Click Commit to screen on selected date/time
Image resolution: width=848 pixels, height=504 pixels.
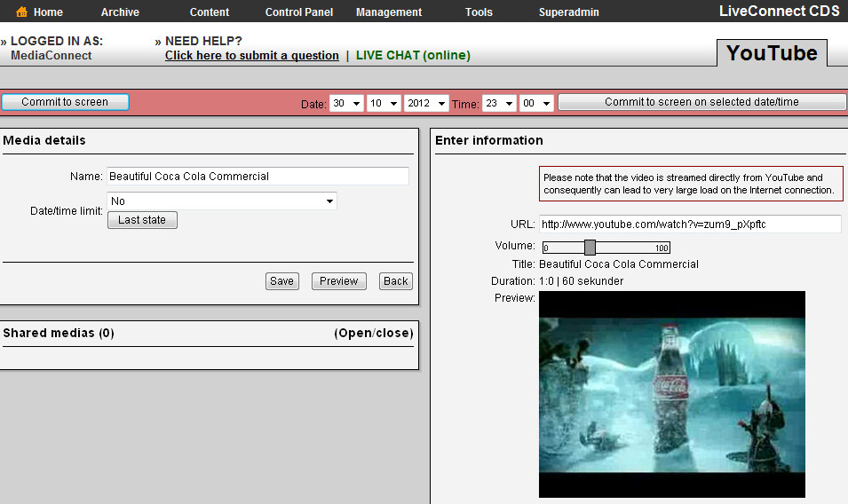click(x=702, y=102)
